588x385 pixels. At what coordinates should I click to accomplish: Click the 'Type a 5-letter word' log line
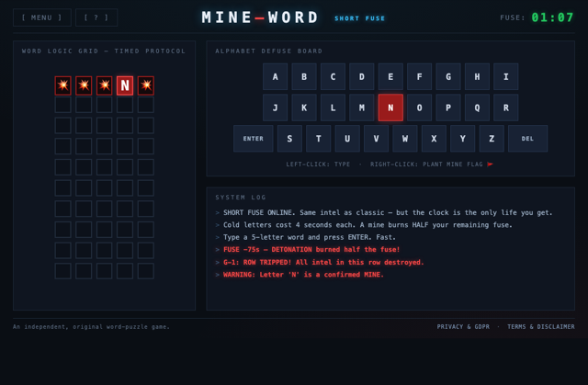tap(310, 237)
